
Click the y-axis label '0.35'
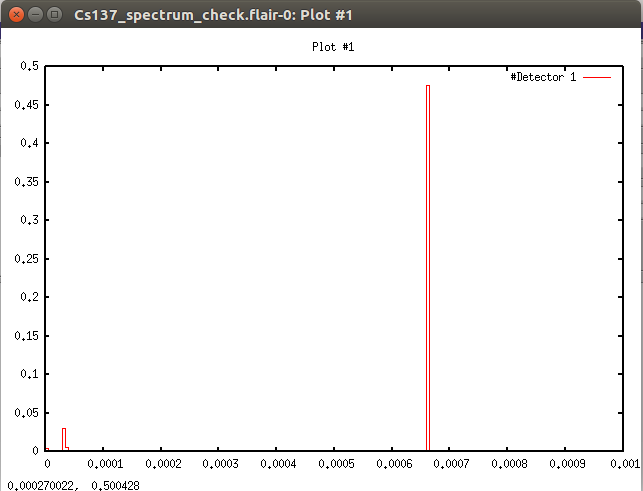coord(26,182)
